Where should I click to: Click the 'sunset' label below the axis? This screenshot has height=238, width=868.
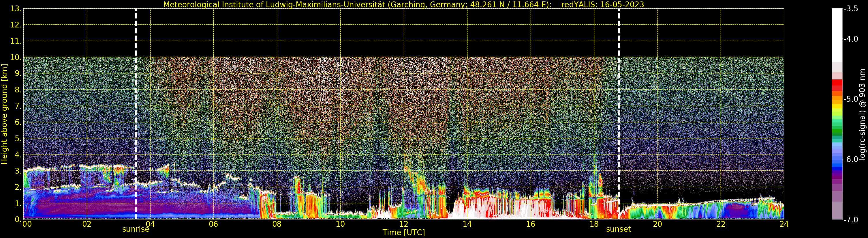tap(619, 229)
